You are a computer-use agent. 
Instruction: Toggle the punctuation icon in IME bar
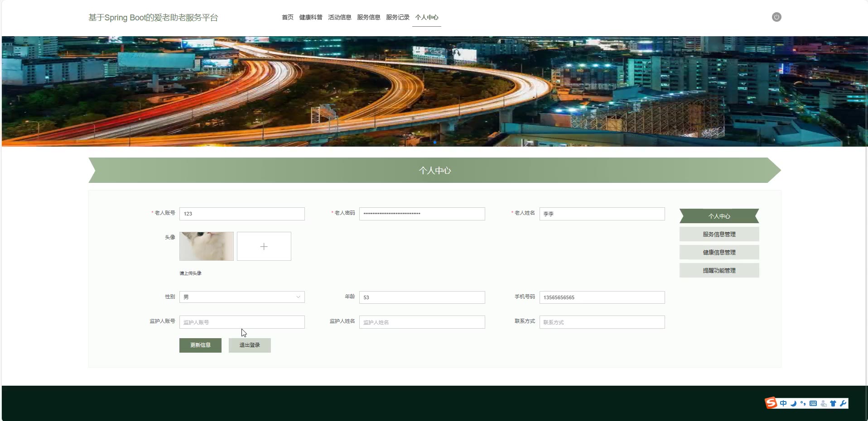[803, 403]
